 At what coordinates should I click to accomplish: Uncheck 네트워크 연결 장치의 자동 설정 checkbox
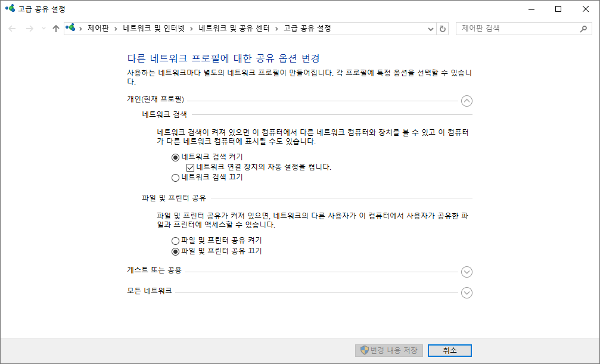[x=189, y=168]
